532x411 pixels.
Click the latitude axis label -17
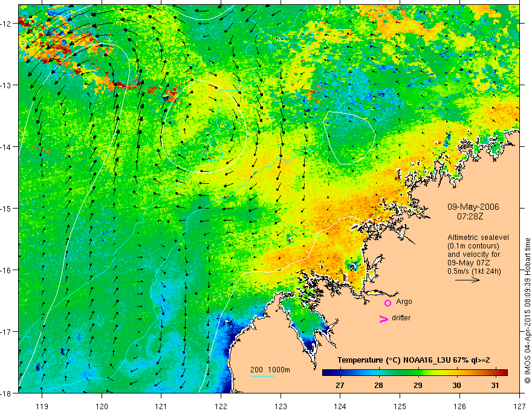tap(6, 331)
